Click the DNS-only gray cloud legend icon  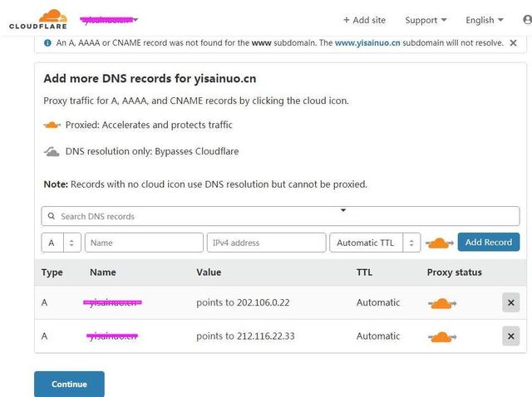pos(52,151)
